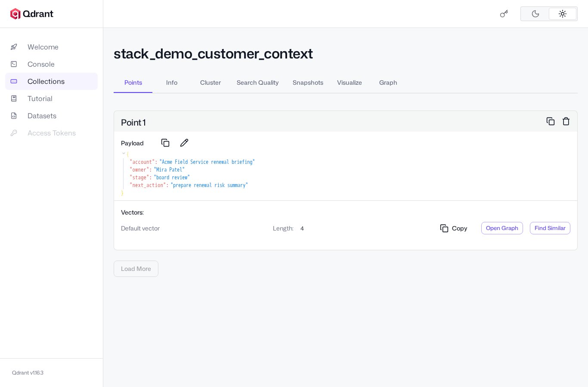Click the Qdrant logo
Image resolution: width=588 pixels, height=387 pixels.
pos(32,14)
